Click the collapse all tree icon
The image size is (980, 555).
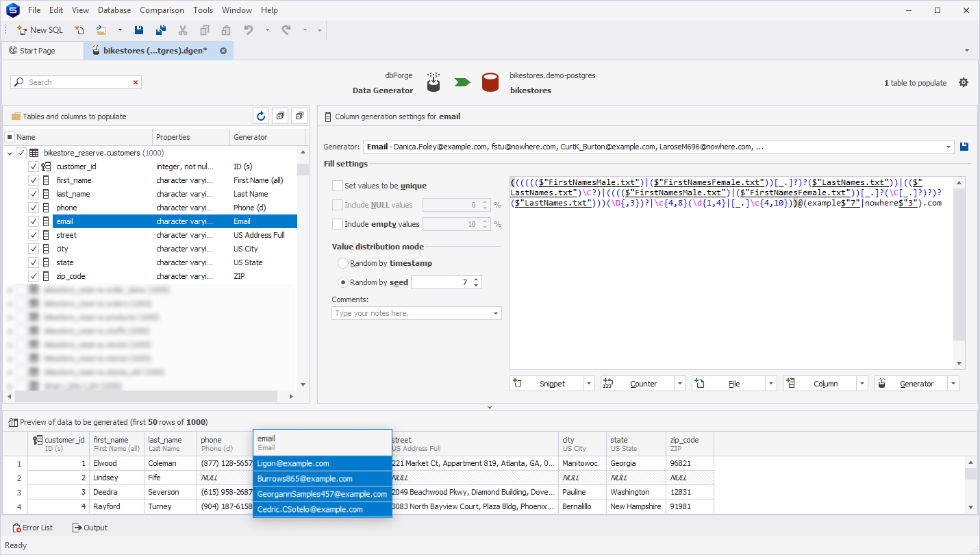tap(299, 116)
